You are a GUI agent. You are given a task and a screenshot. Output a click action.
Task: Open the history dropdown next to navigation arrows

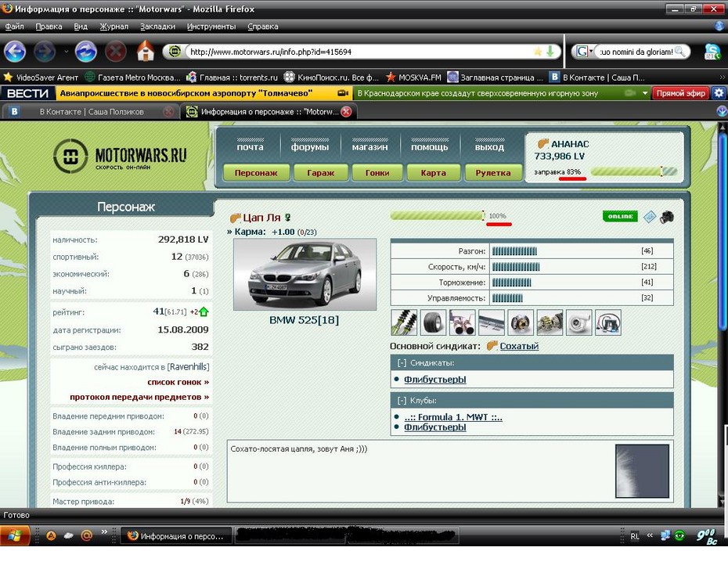click(x=66, y=52)
